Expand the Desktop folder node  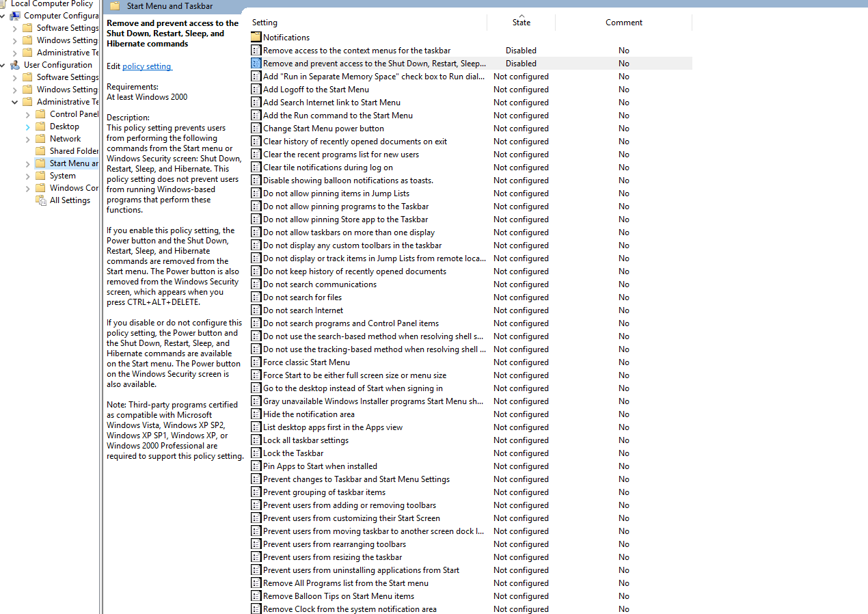(28, 126)
